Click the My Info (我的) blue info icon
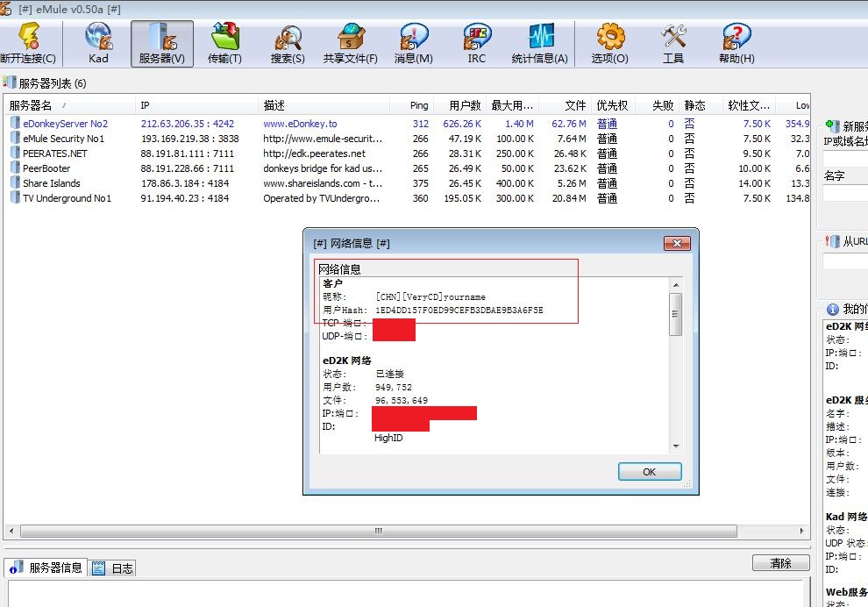 point(833,309)
